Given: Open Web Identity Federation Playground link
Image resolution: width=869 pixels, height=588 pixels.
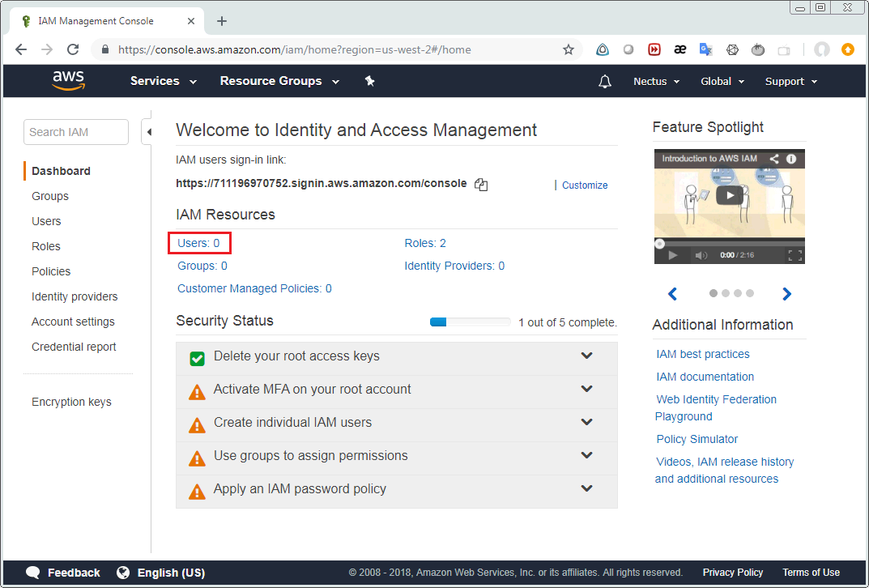Looking at the screenshot, I should click(x=716, y=408).
